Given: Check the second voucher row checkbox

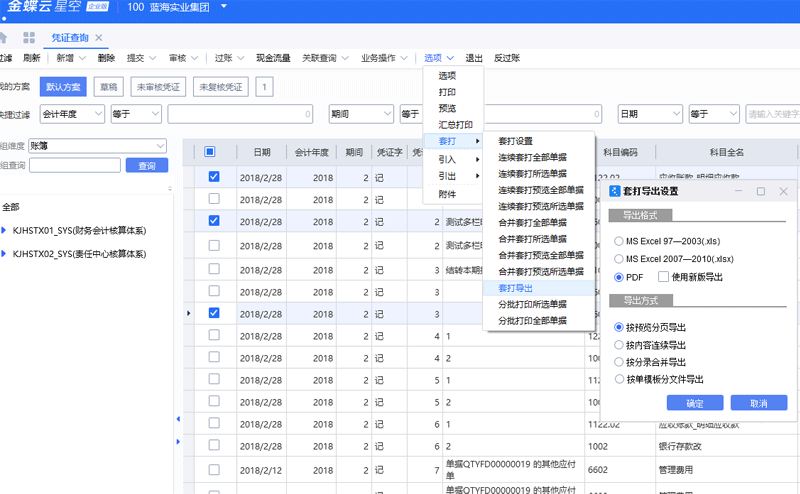Looking at the screenshot, I should click(214, 199).
